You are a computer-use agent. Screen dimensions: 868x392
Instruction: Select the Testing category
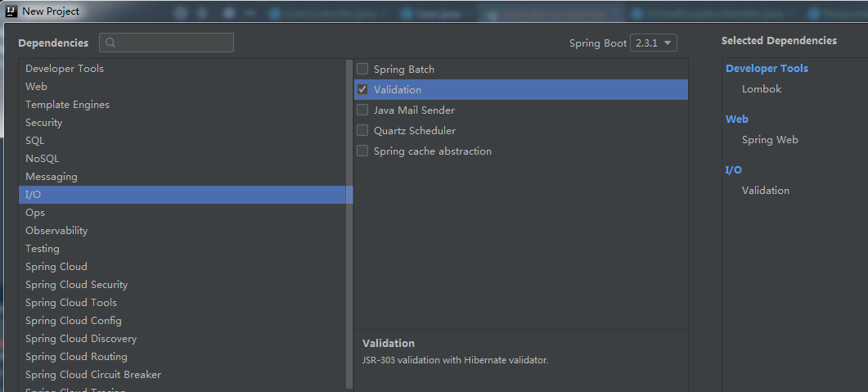[x=182, y=249]
